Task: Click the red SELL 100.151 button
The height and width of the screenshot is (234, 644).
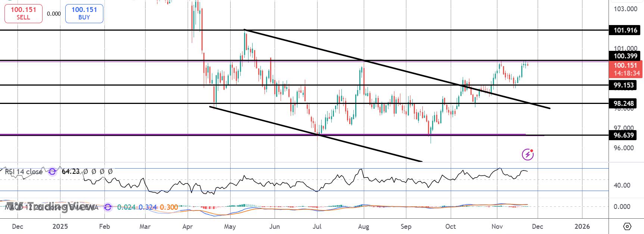Action: (x=23, y=13)
